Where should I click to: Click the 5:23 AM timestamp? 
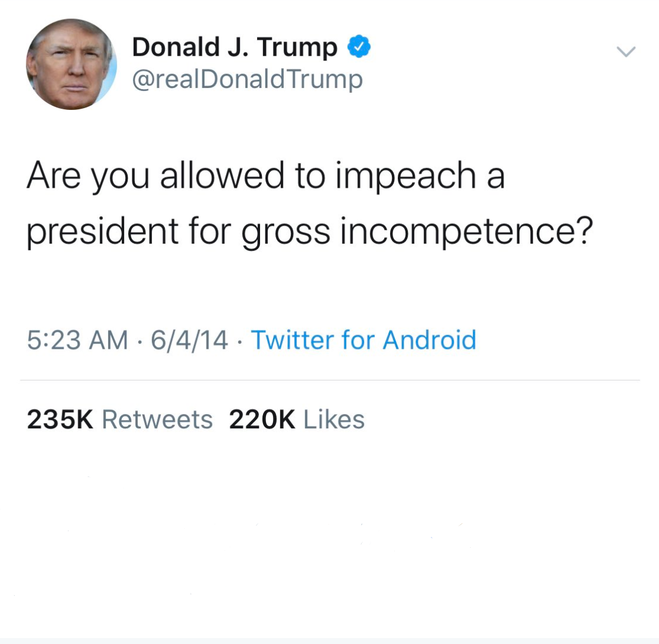tap(77, 339)
